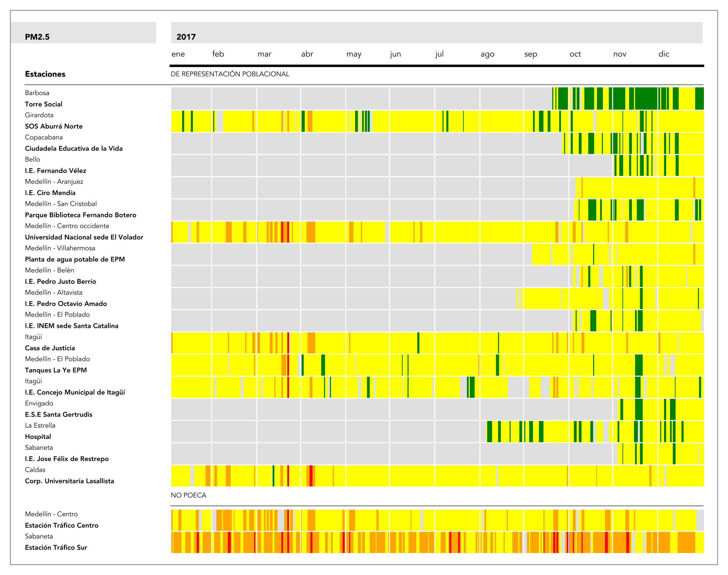The width and height of the screenshot is (728, 575).
Task: Click the Estaciones column heading
Action: 45,74
